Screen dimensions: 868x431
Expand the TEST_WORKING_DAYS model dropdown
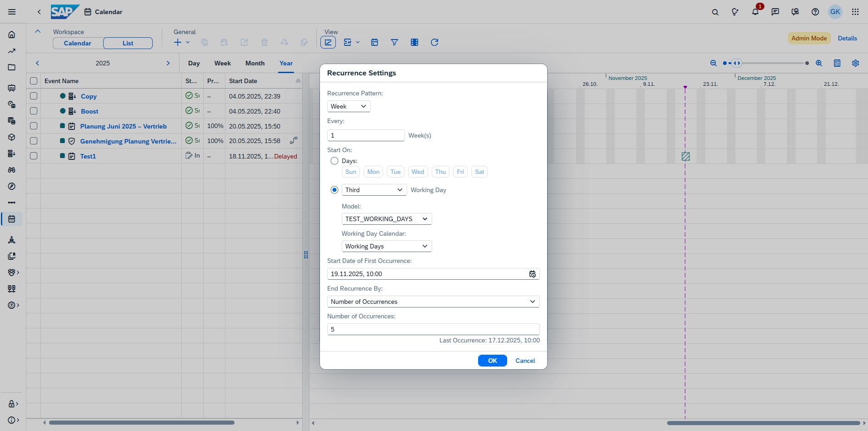(386, 219)
